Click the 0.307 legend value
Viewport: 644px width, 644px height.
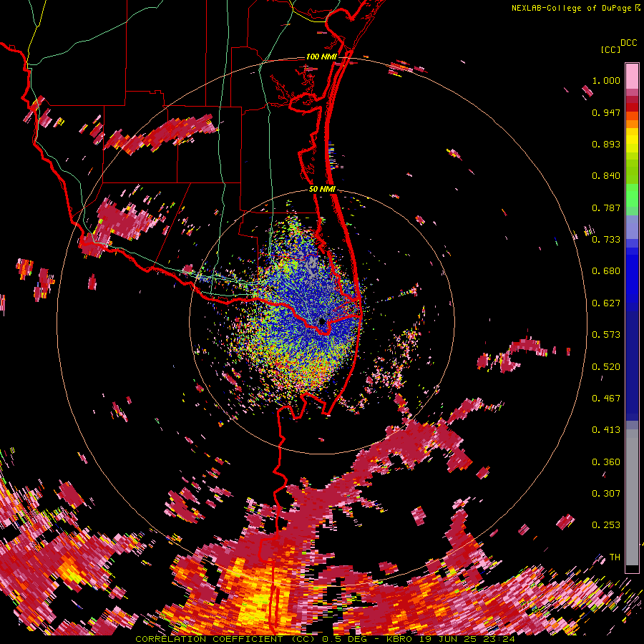pyautogui.click(x=606, y=494)
